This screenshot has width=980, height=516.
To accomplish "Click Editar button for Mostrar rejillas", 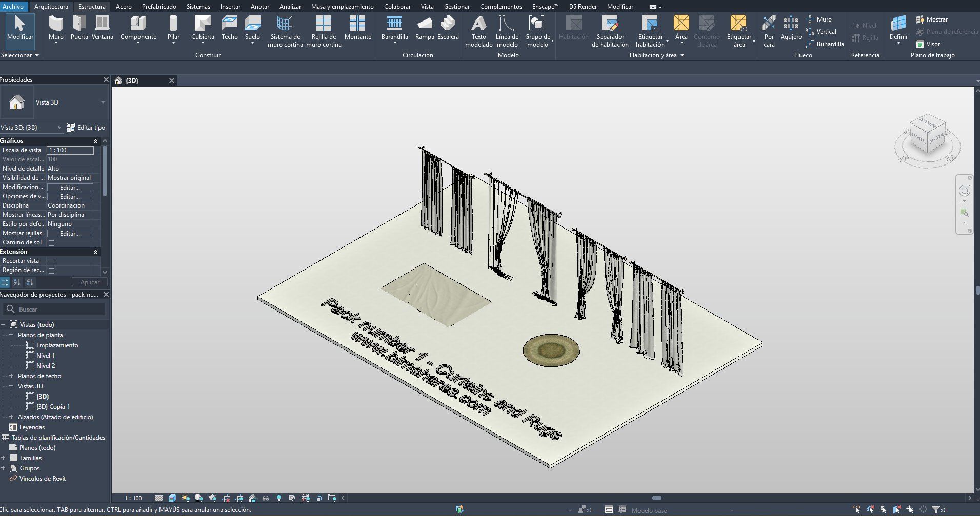I will [x=70, y=234].
